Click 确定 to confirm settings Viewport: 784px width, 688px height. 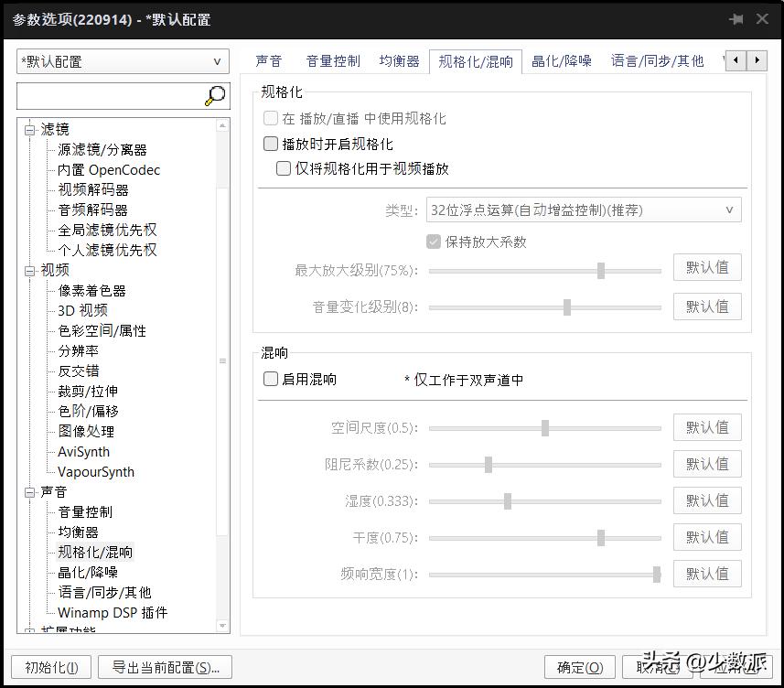pos(579,667)
